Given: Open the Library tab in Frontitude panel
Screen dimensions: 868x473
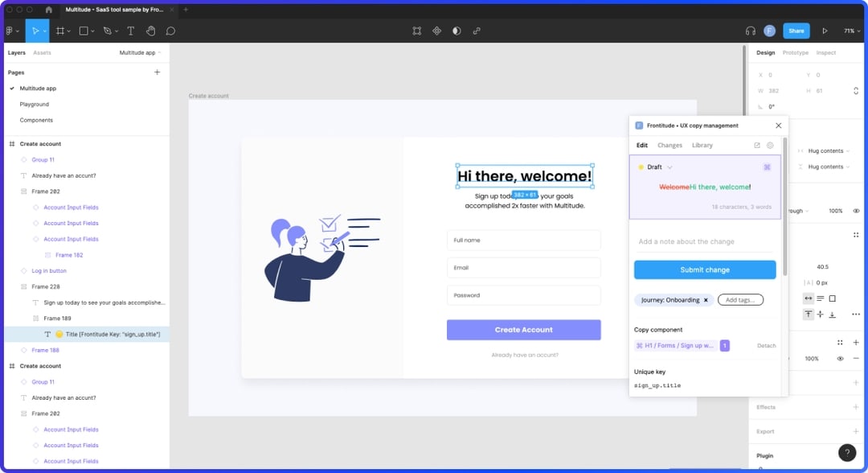Looking at the screenshot, I should 702,146.
